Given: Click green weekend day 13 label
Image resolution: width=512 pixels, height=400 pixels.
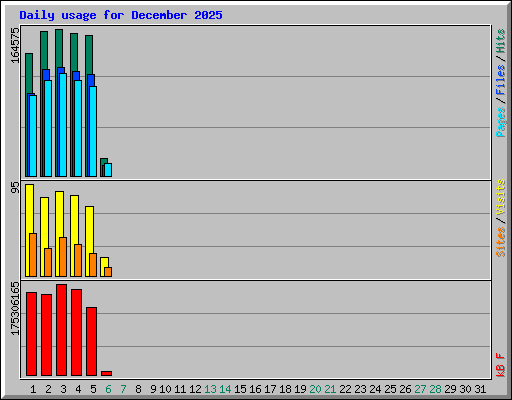Looking at the screenshot, I should [x=210, y=389].
